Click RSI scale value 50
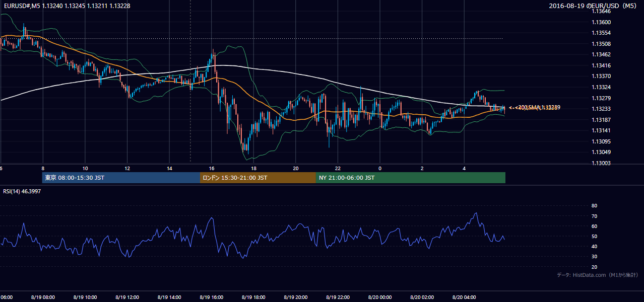Screen dimensions: 644x302 pyautogui.click(x=594, y=236)
